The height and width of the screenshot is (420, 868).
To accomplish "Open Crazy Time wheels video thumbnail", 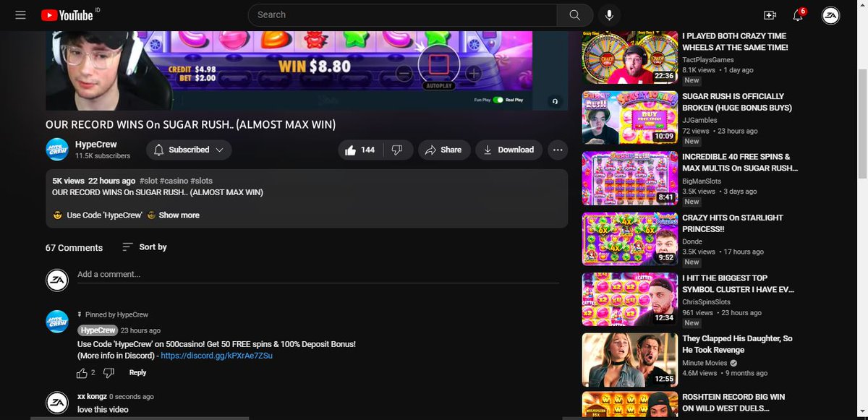I will pyautogui.click(x=630, y=58).
